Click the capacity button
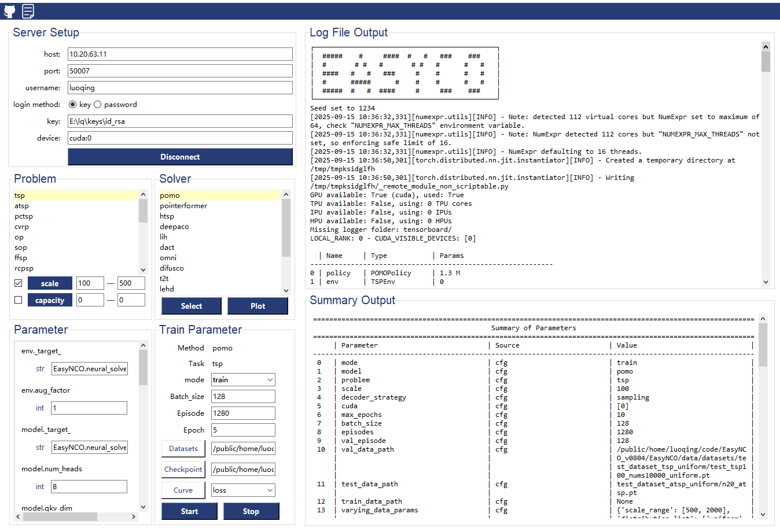Viewport: 780px width, 532px height. tap(50, 300)
